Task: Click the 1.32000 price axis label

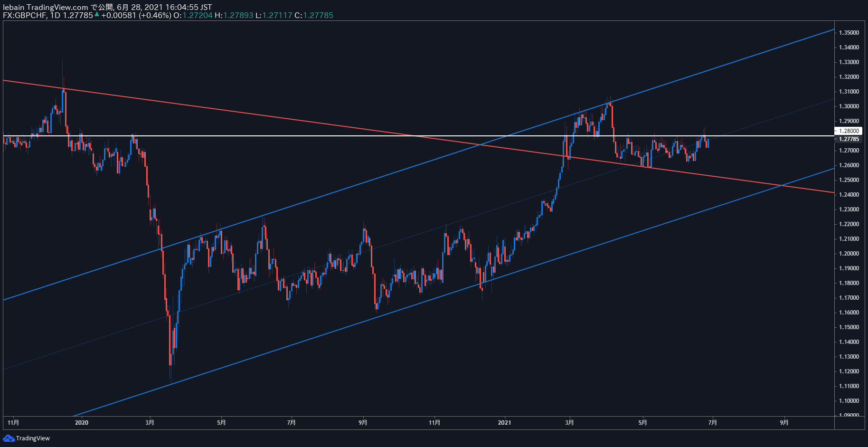Action: (849, 77)
